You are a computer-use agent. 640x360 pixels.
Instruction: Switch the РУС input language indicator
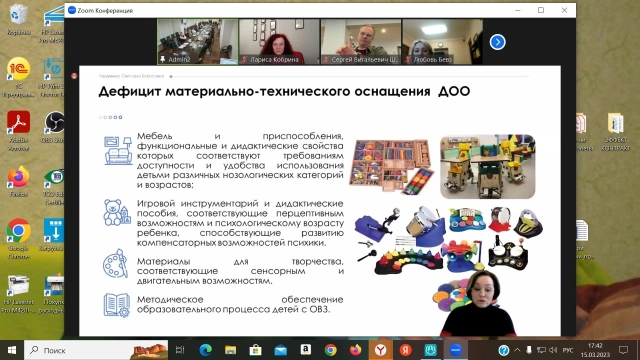568,350
